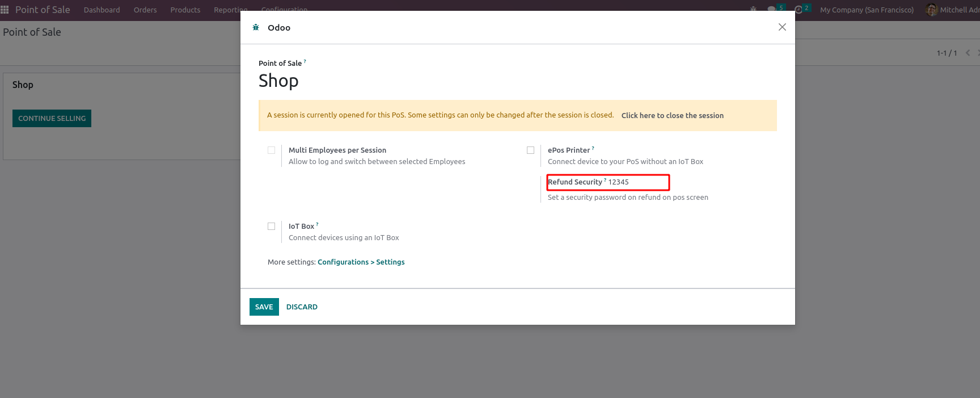Click 'Connect devices using an IoT Box' text

tap(344, 238)
